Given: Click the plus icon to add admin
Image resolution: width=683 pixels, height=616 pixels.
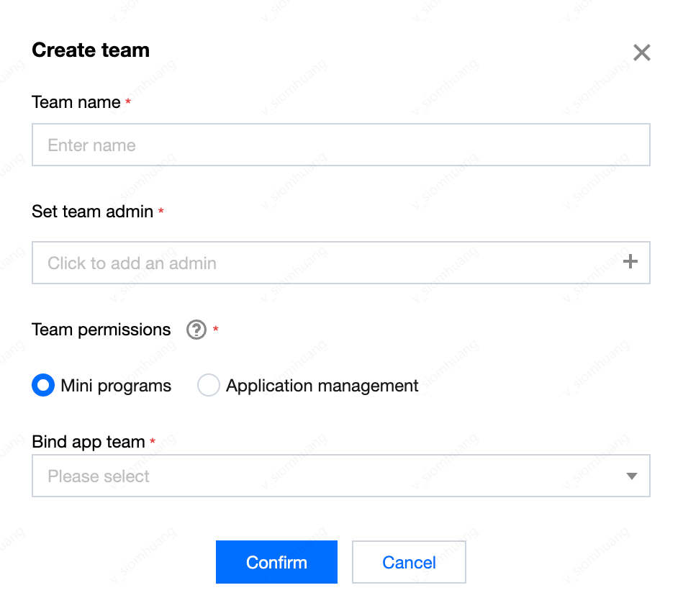Looking at the screenshot, I should [630, 262].
